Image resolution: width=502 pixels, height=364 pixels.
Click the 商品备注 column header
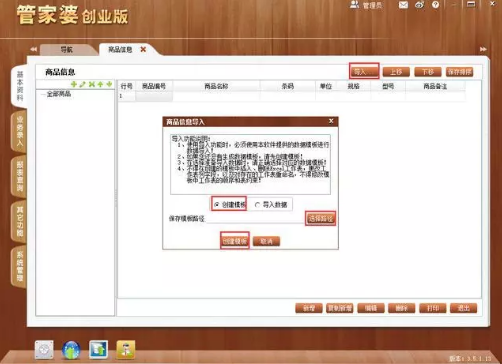[435, 86]
